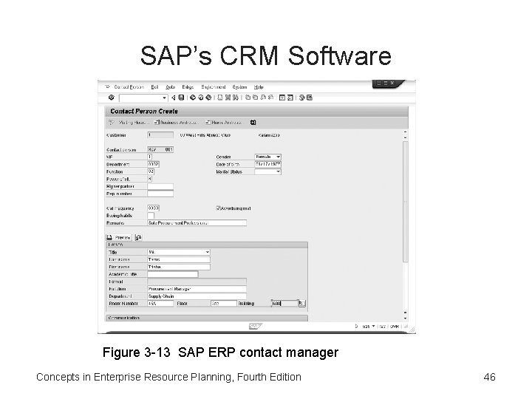Open the Environment menu
Viewport: 532px width, 399px height.
click(214, 87)
